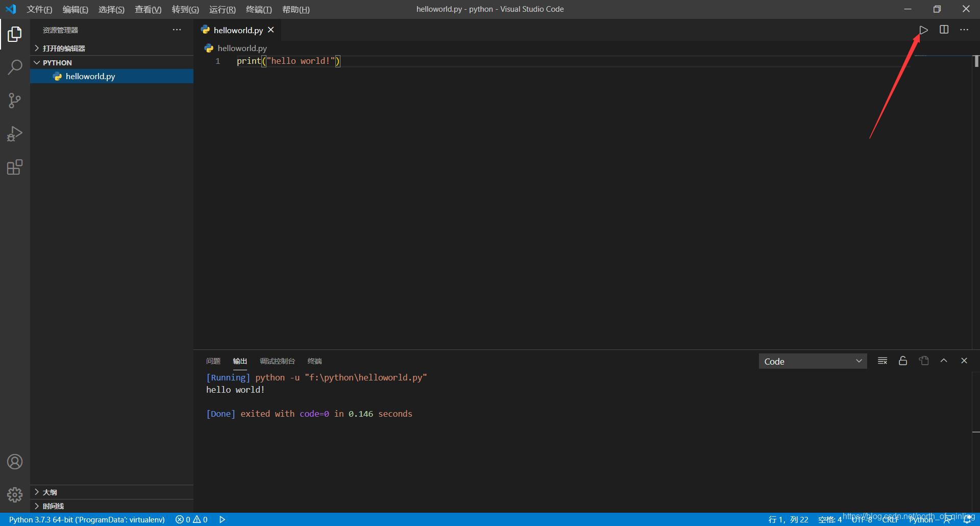
Task: Minimize the VS Code window
Action: (x=908, y=9)
